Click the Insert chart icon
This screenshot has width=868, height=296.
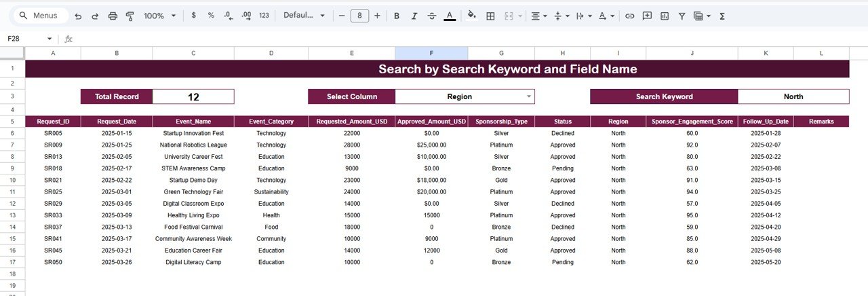pos(665,16)
